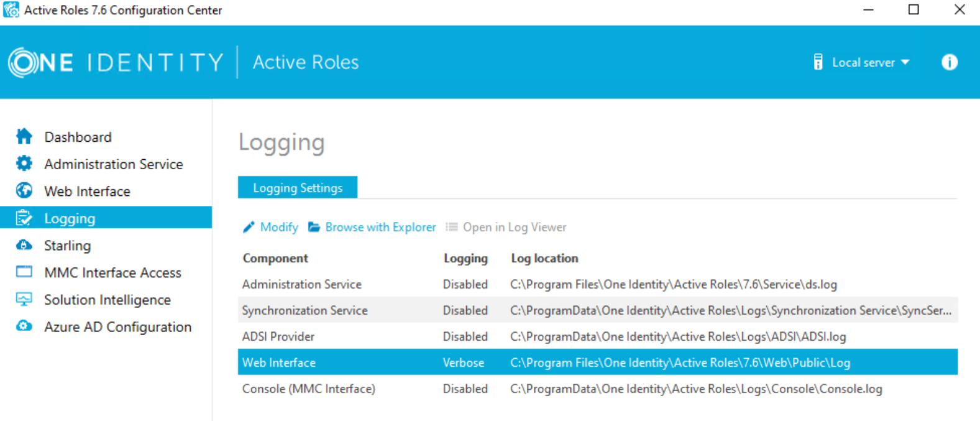The height and width of the screenshot is (421, 980).
Task: Click Disabled status for ADSI Provider
Action: (465, 336)
